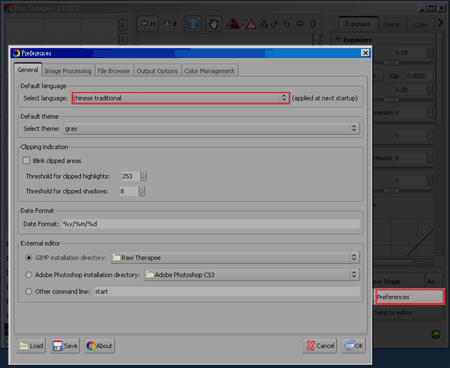Open the Output Options tab

[x=157, y=71]
